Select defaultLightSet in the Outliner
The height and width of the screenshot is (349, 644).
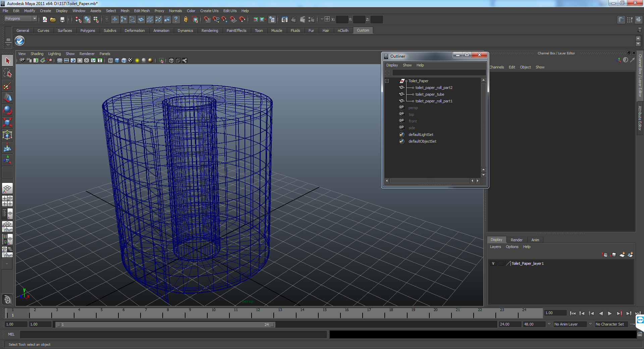point(421,135)
